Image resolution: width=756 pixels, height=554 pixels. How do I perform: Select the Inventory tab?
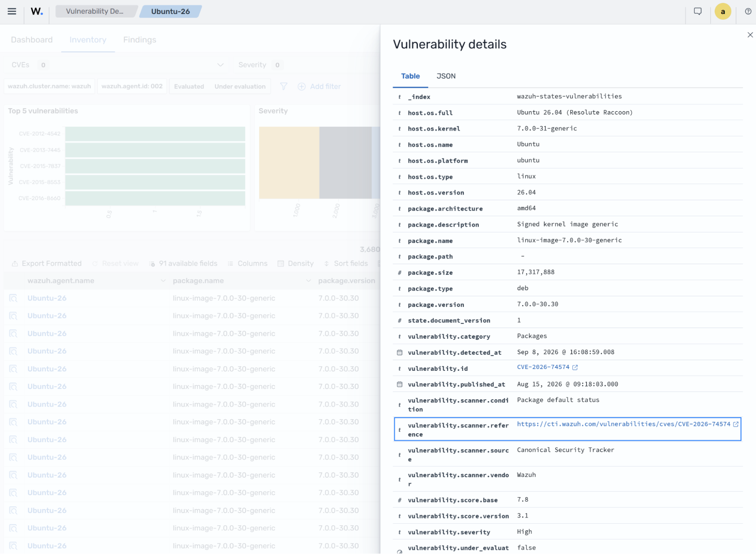pos(88,40)
